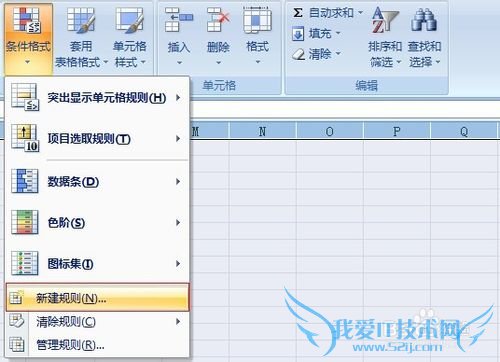
Task: Click the 突出显示单元格规则 menu icon
Action: pyautogui.click(x=25, y=97)
